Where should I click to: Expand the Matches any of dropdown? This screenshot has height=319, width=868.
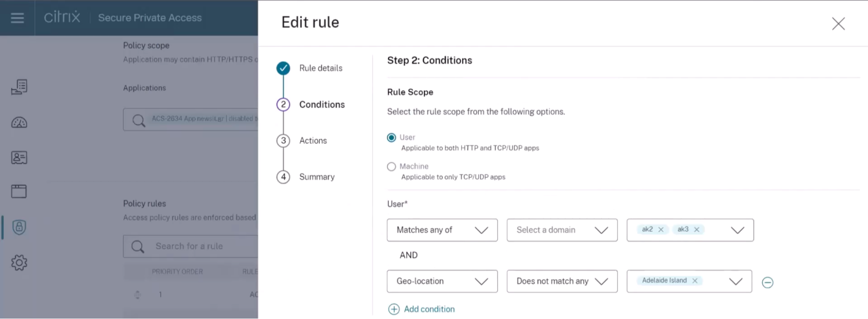[442, 230]
